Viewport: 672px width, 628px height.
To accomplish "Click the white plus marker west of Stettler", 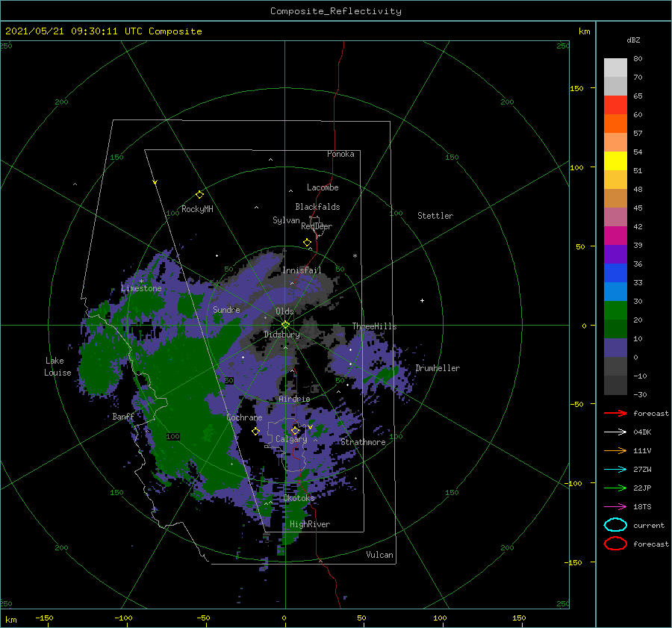I will point(422,300).
